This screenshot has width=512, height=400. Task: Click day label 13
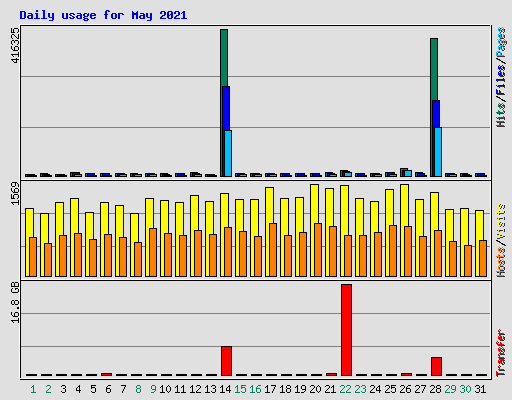click(x=210, y=389)
